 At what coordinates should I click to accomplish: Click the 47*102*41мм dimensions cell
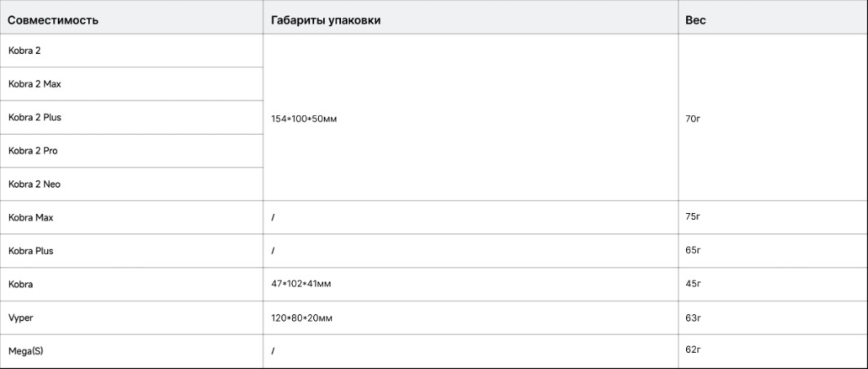pyautogui.click(x=301, y=284)
